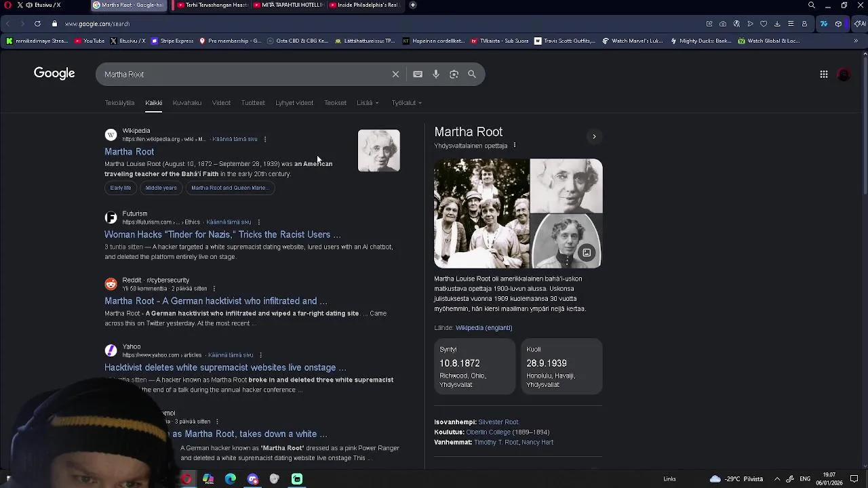Select the Lyhyet videot tab
Screen dimensions: 868x488
click(294, 103)
